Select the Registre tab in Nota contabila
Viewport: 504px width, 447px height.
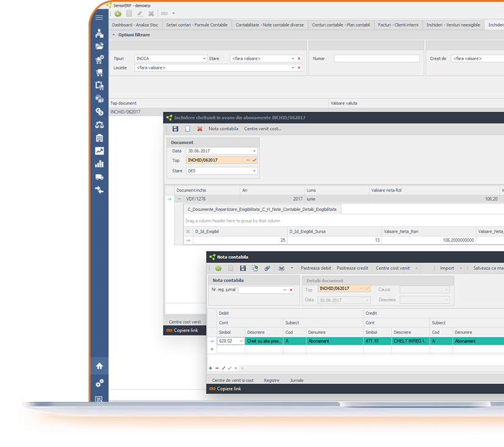[x=272, y=380]
